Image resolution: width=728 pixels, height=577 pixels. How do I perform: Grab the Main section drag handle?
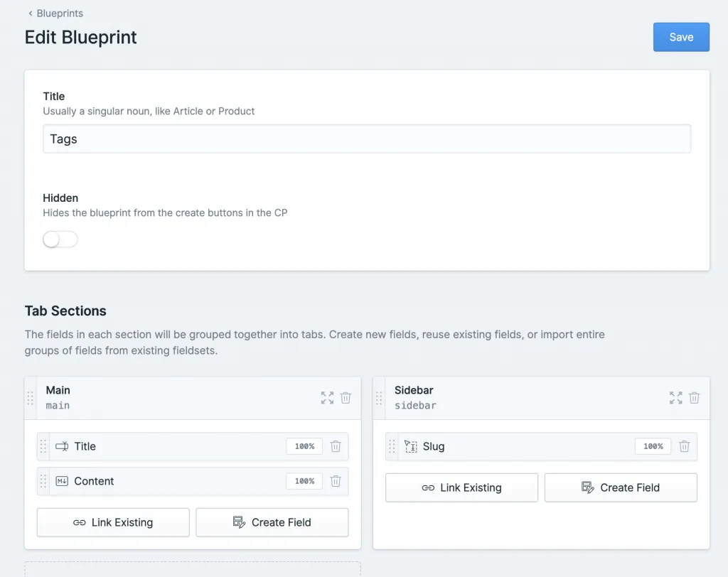tap(30, 398)
